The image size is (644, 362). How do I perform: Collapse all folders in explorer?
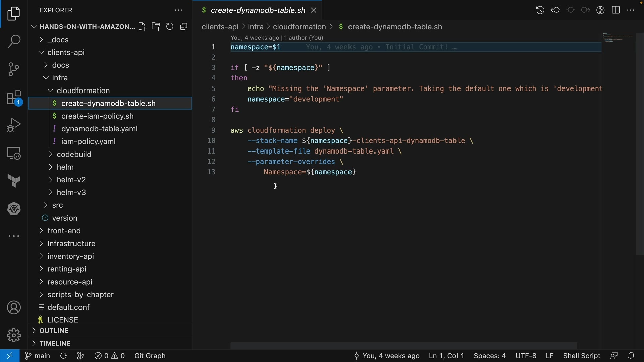click(x=184, y=27)
